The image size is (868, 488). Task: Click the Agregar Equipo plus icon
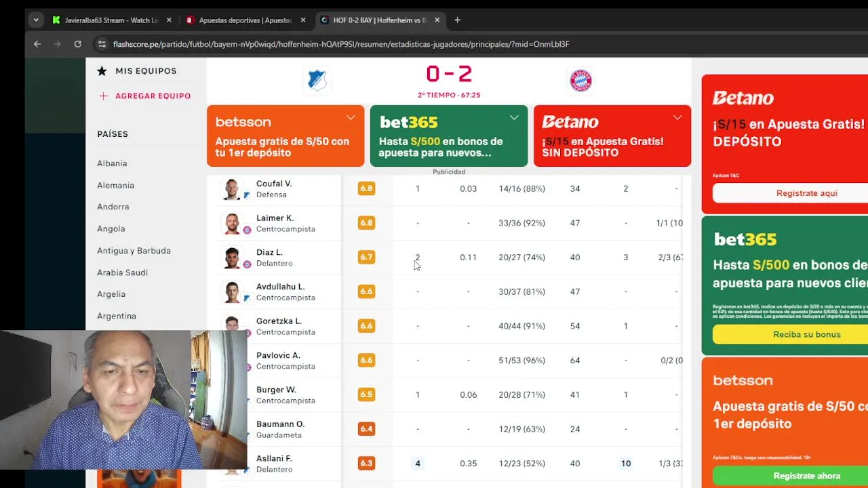[103, 96]
